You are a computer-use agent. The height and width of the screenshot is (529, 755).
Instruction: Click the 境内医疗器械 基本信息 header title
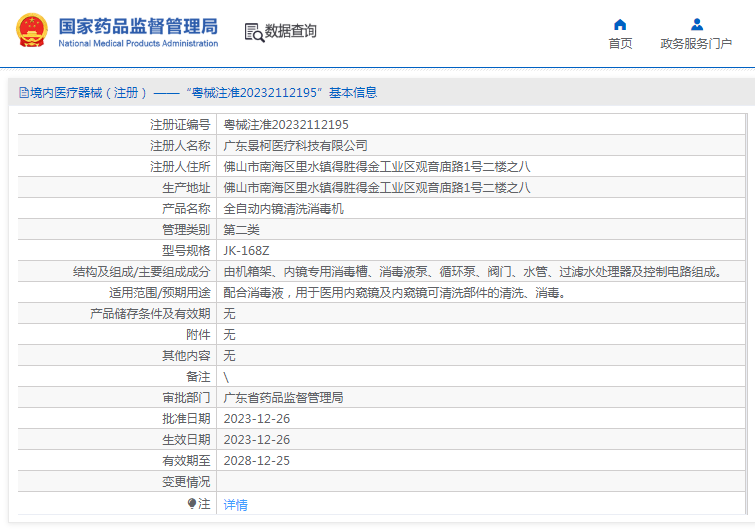(x=197, y=92)
